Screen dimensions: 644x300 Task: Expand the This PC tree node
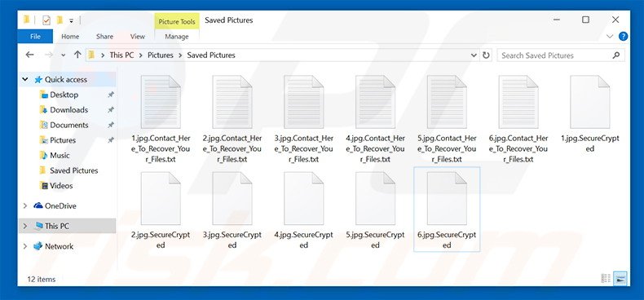[x=25, y=226]
